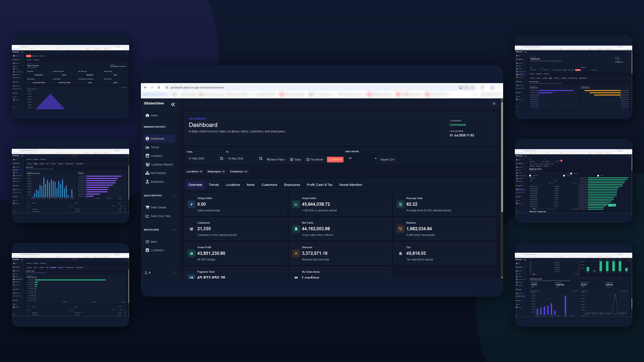Open the Item Performance orange bars thumbnail

click(x=574, y=77)
